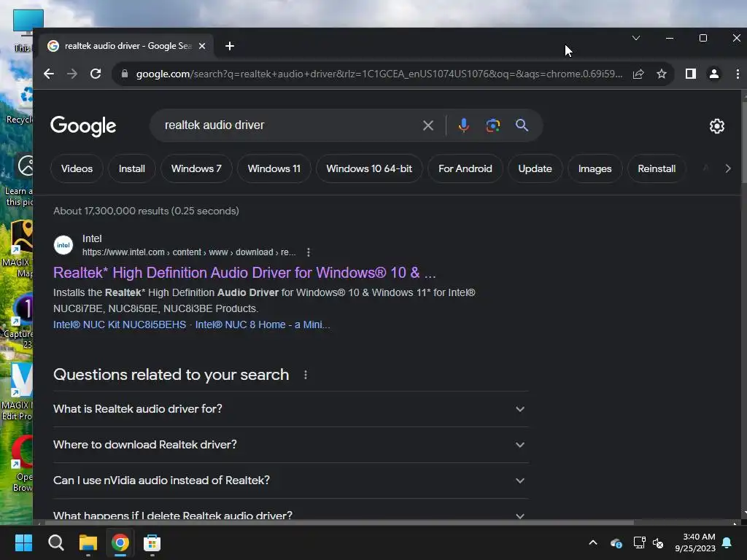Select the Windows 11 filter chip
Viewport: 747px width, 560px height.
click(274, 168)
